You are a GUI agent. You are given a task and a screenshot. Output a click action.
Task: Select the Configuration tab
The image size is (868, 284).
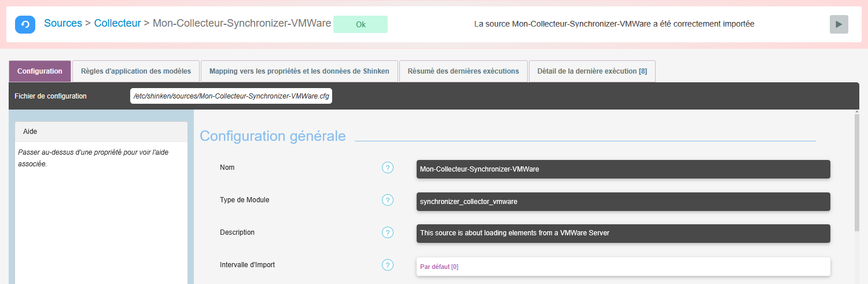(40, 71)
